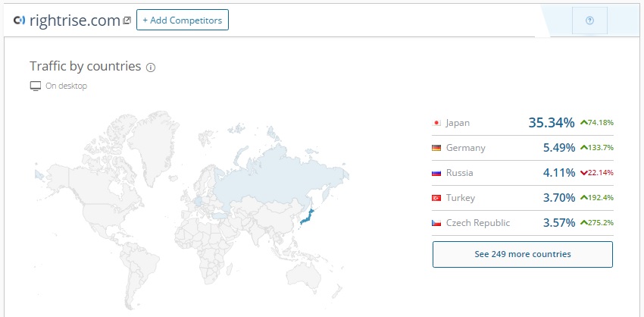Click the Czech Republic flag icon
This screenshot has width=644, height=317.
pyautogui.click(x=436, y=223)
